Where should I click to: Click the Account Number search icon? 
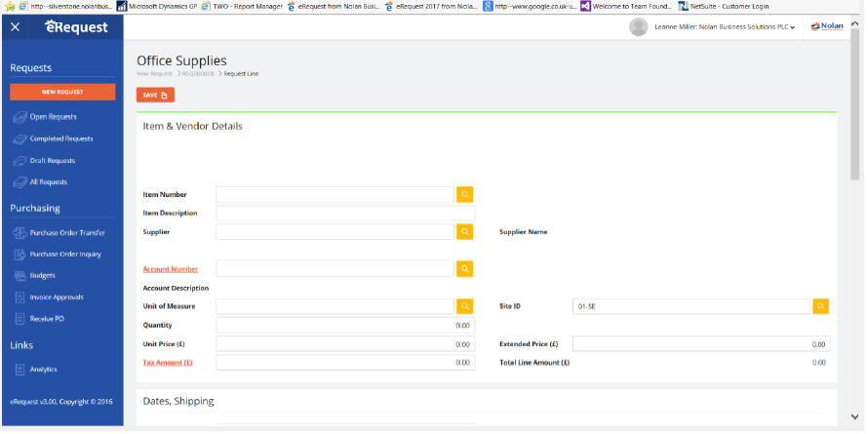click(465, 268)
